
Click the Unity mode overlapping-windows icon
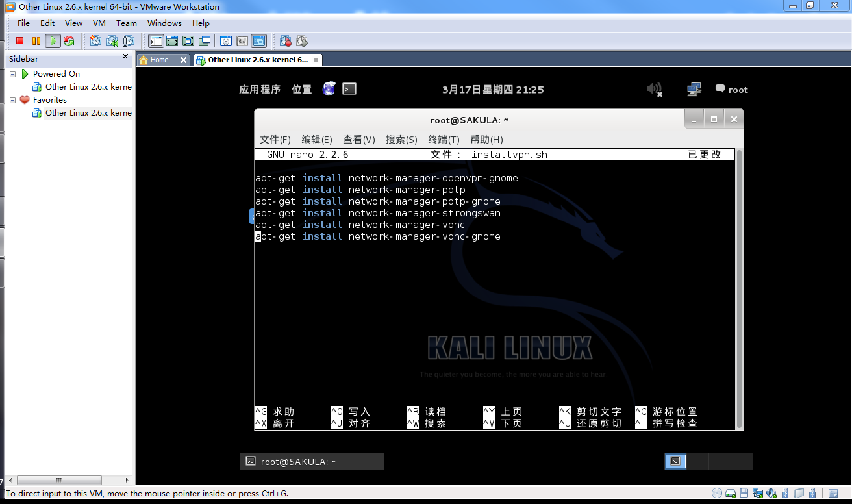pyautogui.click(x=205, y=41)
